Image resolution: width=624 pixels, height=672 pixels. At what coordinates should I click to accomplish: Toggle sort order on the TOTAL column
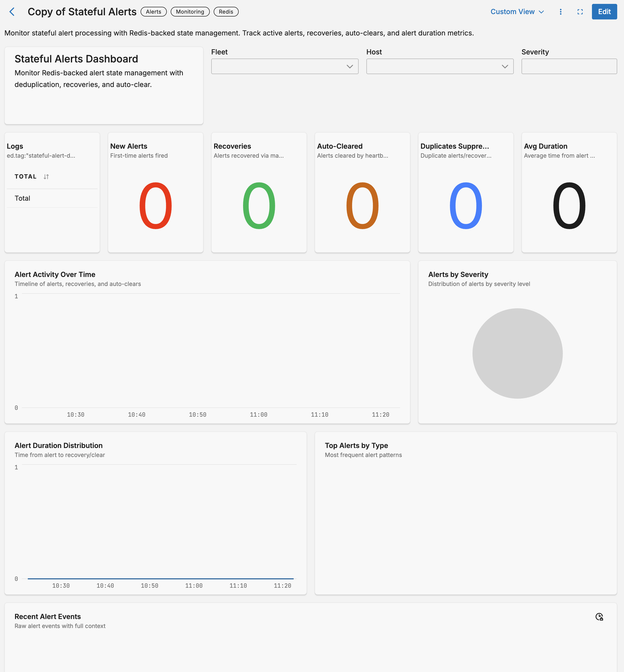pos(47,176)
